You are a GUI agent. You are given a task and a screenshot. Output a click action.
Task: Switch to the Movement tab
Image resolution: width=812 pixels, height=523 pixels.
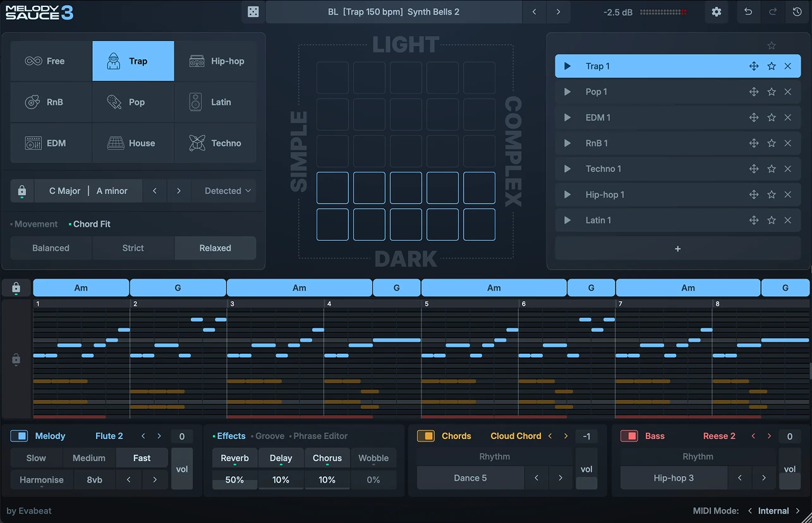click(x=34, y=224)
